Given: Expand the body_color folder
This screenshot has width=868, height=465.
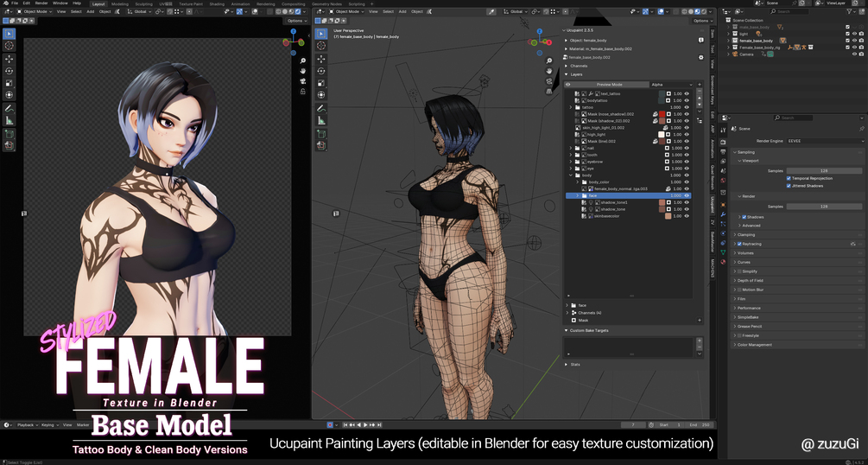Looking at the screenshot, I should click(x=578, y=182).
